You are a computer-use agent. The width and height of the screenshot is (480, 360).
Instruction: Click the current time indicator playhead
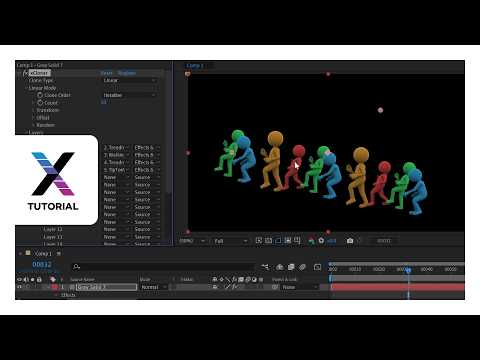click(408, 270)
